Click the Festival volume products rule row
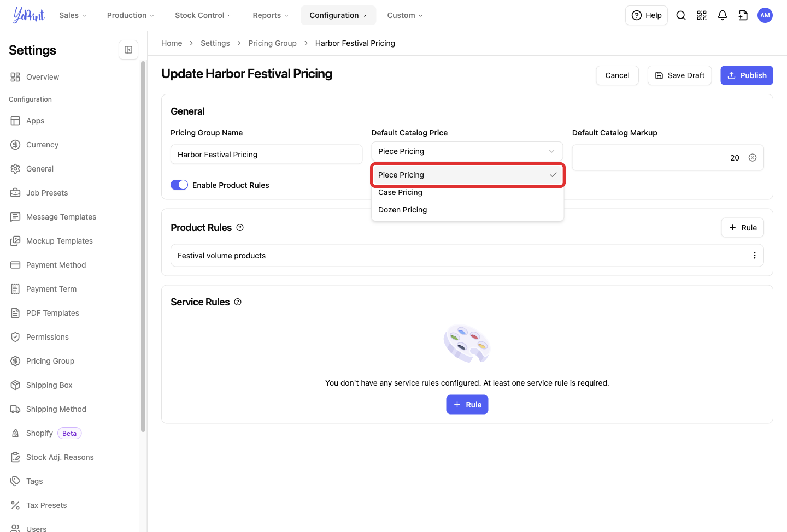The width and height of the screenshot is (787, 532). pyautogui.click(x=467, y=256)
